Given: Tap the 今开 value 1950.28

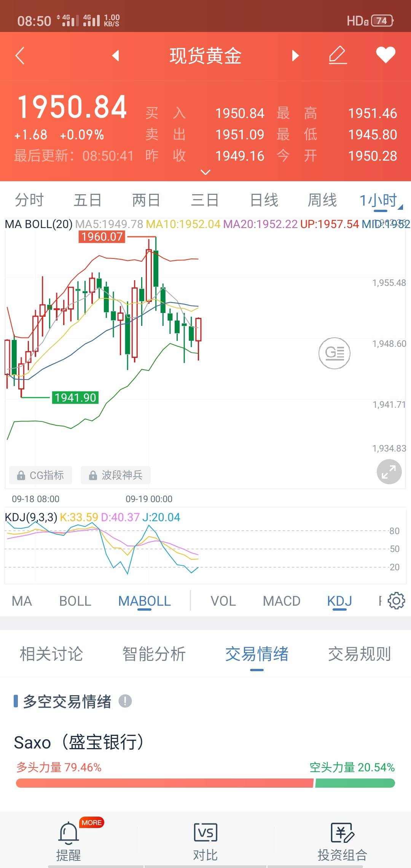Looking at the screenshot, I should (x=373, y=156).
